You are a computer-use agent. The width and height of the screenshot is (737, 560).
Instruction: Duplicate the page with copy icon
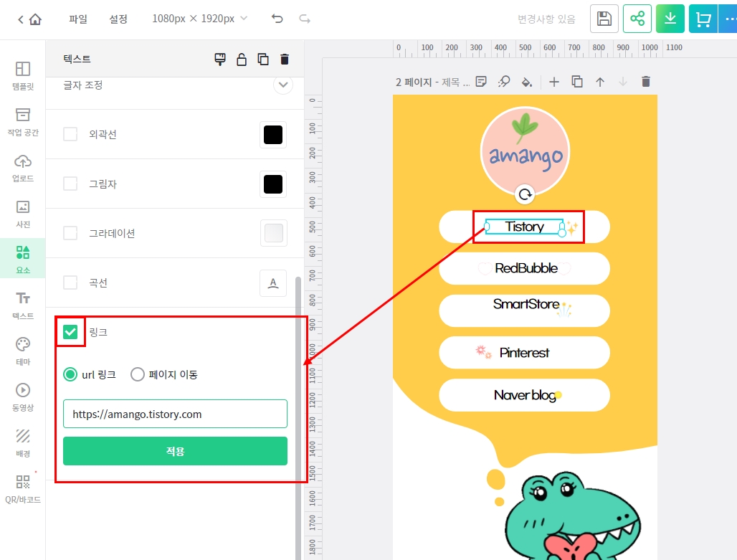tap(577, 82)
